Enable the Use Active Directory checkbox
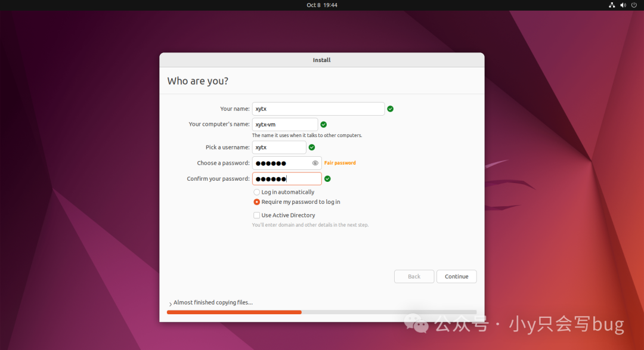This screenshot has height=350, width=644. (257, 215)
